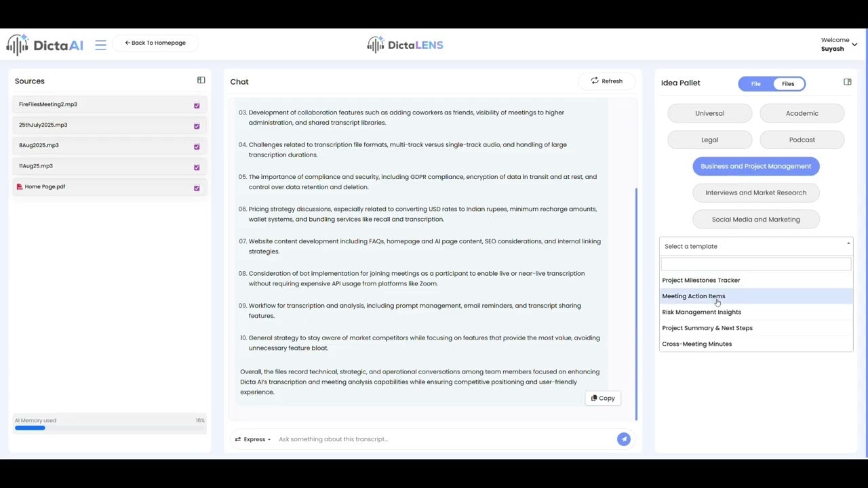The image size is (868, 488).
Task: Switch Idea Pallet toggle to File
Action: 755,83
